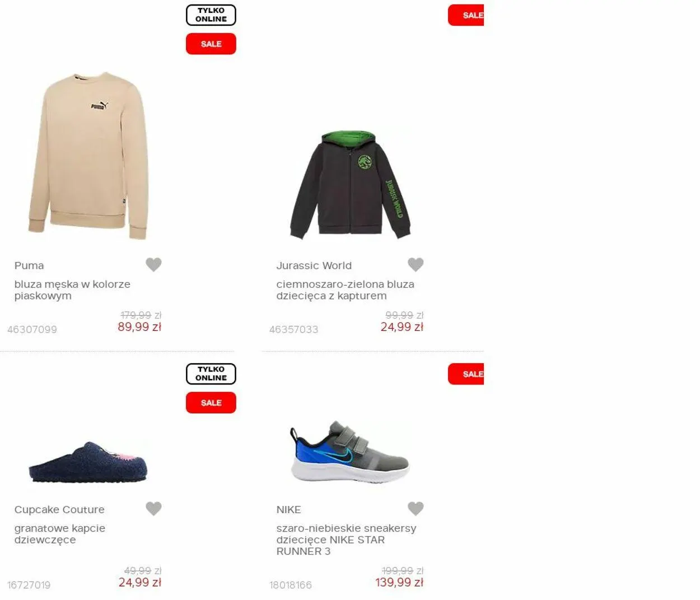Viewport: 700px width, 600px height.
Task: Add Puma sweatshirt to favorites with heart
Action: [x=153, y=264]
